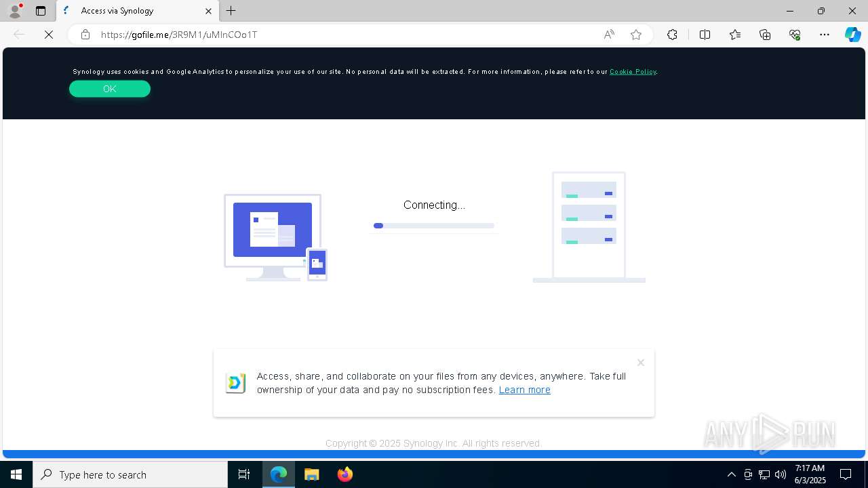Image resolution: width=868 pixels, height=488 pixels.
Task: Open the notification center icon
Action: [846, 474]
